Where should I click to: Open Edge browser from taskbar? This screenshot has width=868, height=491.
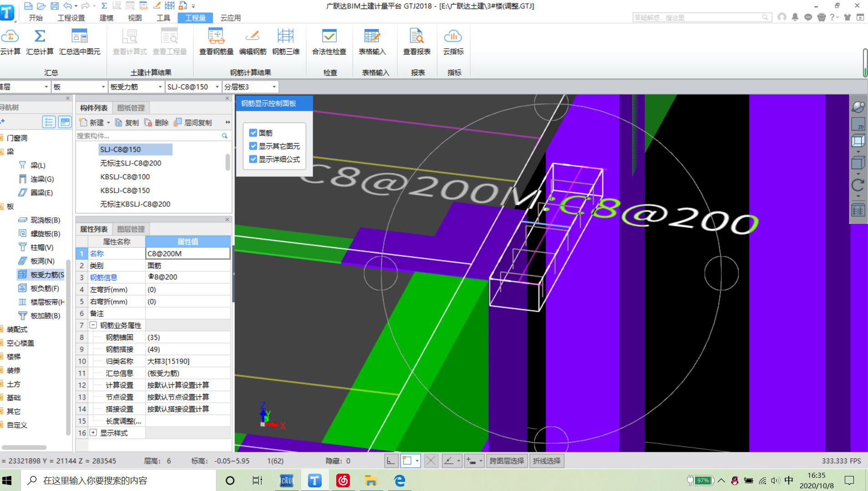click(400, 481)
